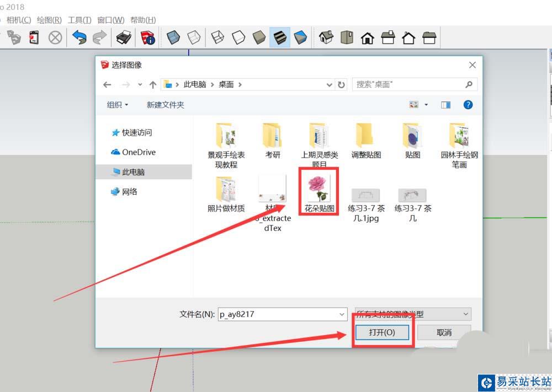Viewport: 552px width, 392px height.
Task: Click the Undo arrow in SketchUp toolbar
Action: [79, 37]
